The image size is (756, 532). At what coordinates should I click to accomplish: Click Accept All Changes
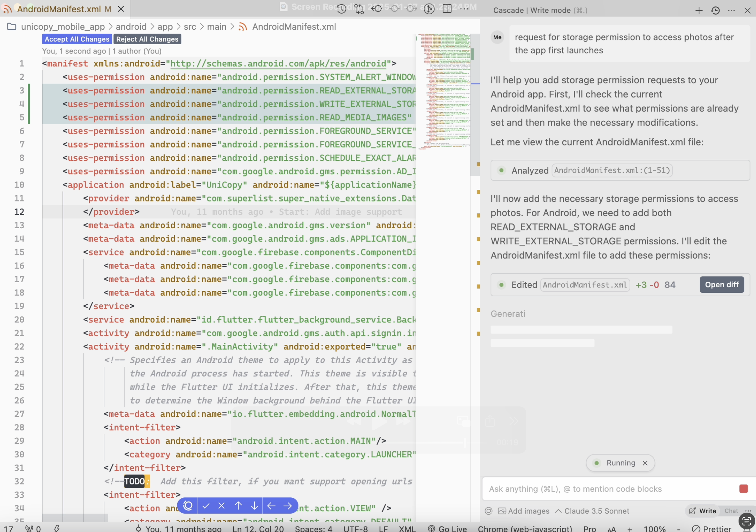[x=77, y=39]
